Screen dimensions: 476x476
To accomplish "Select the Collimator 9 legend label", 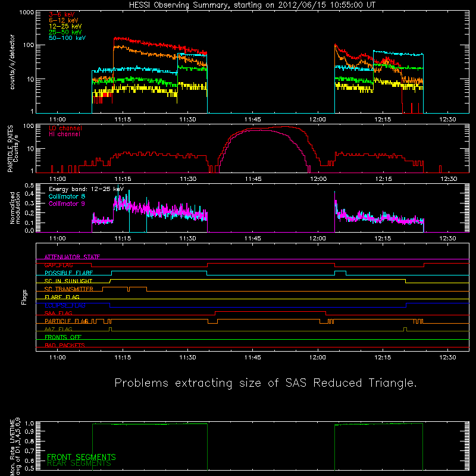I will 67,203.
